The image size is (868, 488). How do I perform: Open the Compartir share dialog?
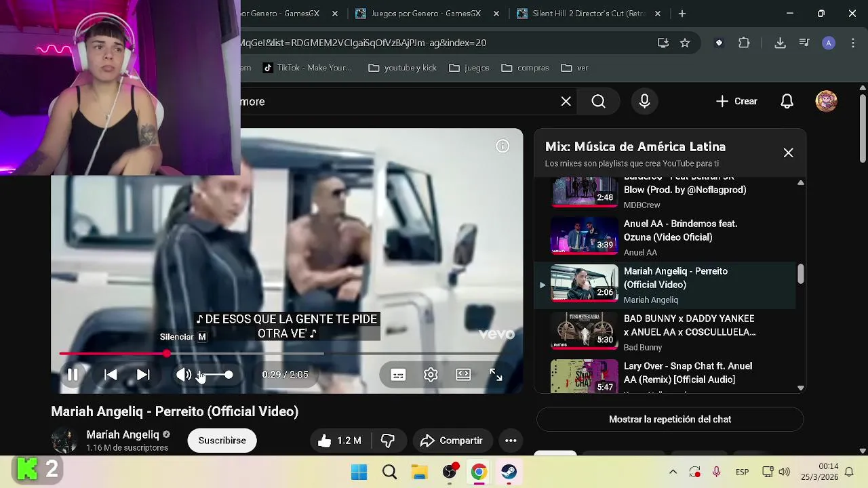tap(452, 441)
